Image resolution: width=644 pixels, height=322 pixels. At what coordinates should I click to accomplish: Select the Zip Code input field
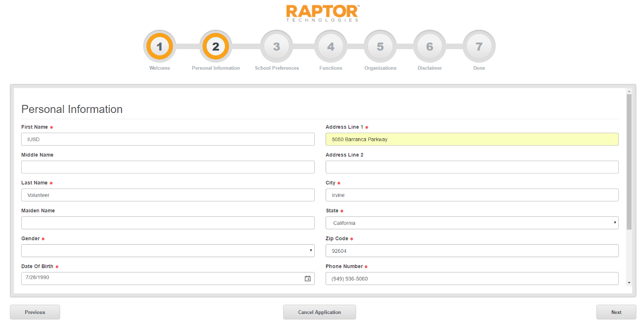click(472, 251)
